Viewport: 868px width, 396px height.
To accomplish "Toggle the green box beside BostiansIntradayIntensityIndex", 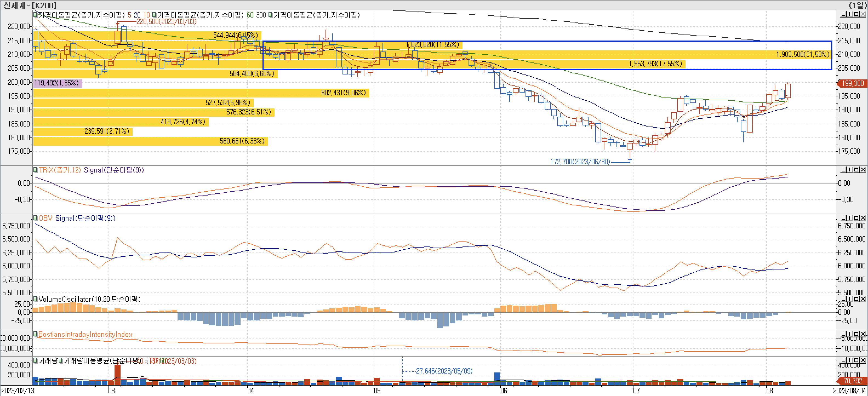I will click(35, 334).
